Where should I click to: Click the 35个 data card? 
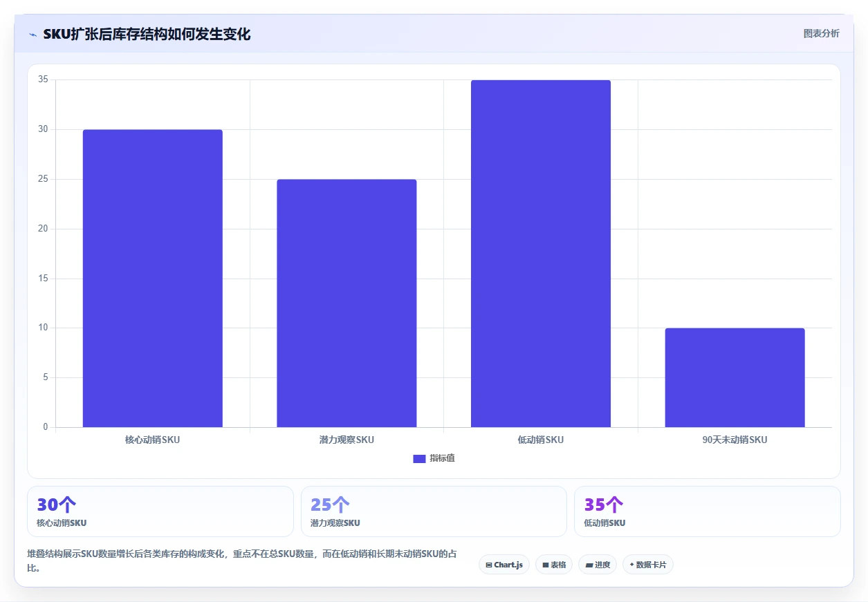(708, 511)
